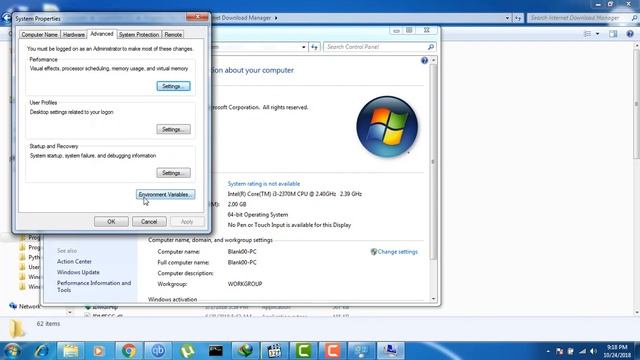Click Control Panel scrollbar up arrow

(433, 60)
